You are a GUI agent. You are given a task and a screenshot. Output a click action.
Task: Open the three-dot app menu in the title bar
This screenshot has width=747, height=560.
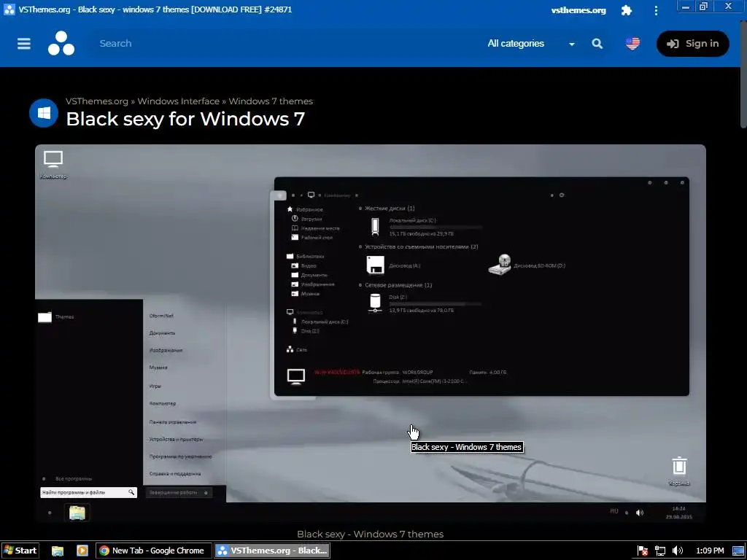(x=656, y=10)
